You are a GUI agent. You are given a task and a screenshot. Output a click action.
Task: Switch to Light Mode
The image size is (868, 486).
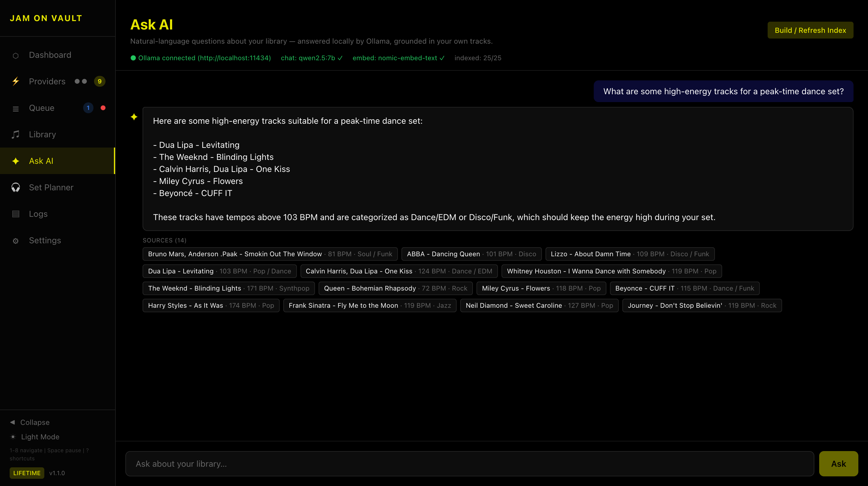point(35,437)
